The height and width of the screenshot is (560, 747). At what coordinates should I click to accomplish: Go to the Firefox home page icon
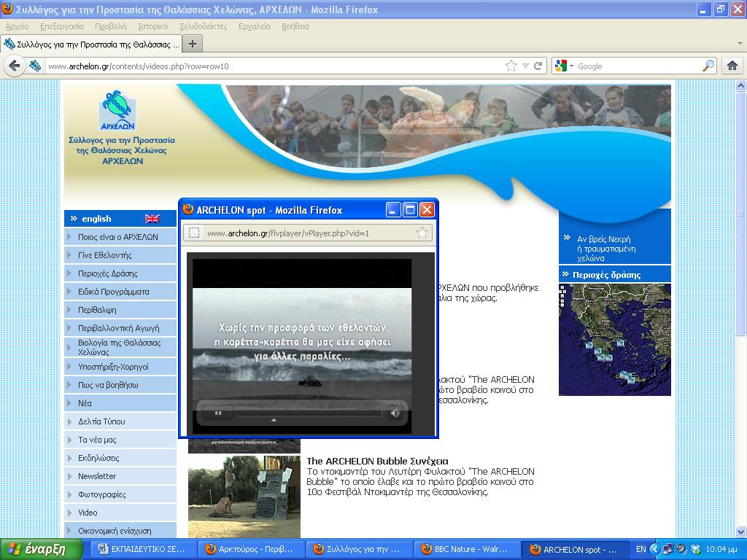[732, 66]
